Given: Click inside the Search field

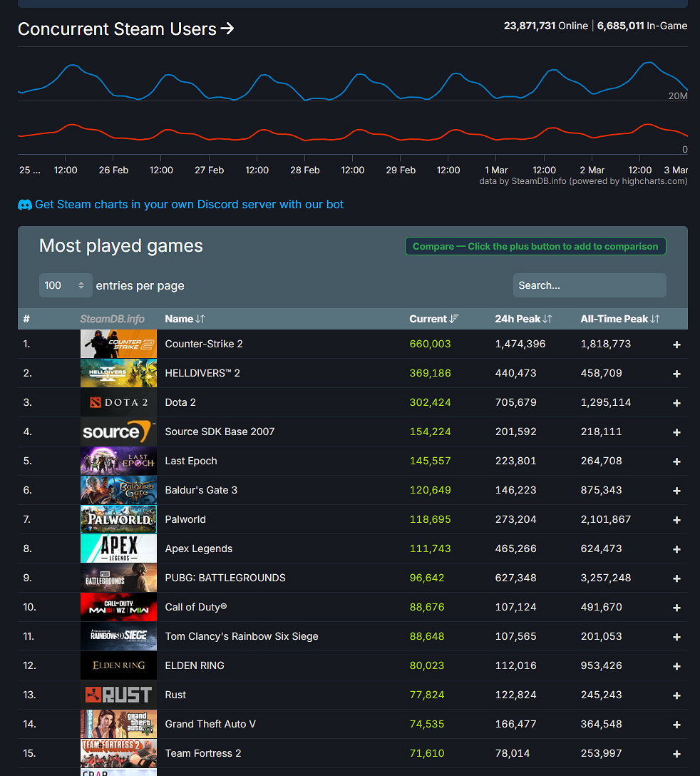Looking at the screenshot, I should click(590, 285).
